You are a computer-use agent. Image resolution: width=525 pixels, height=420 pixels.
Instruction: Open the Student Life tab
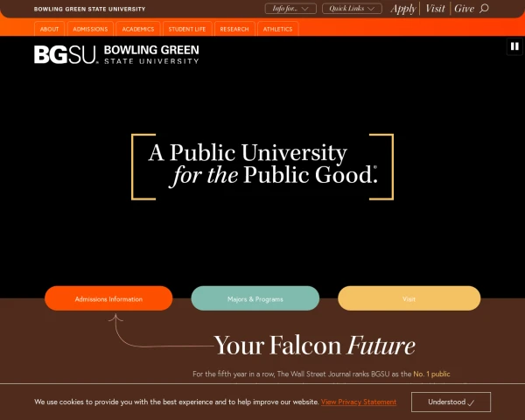point(187,29)
